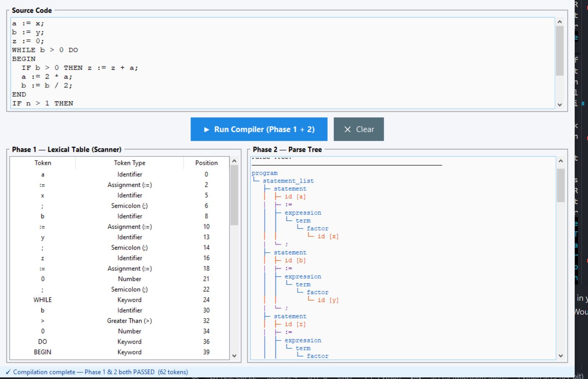Image resolution: width=588 pixels, height=379 pixels.
Task: Click 'id [b]' node in parse tree
Action: click(295, 260)
